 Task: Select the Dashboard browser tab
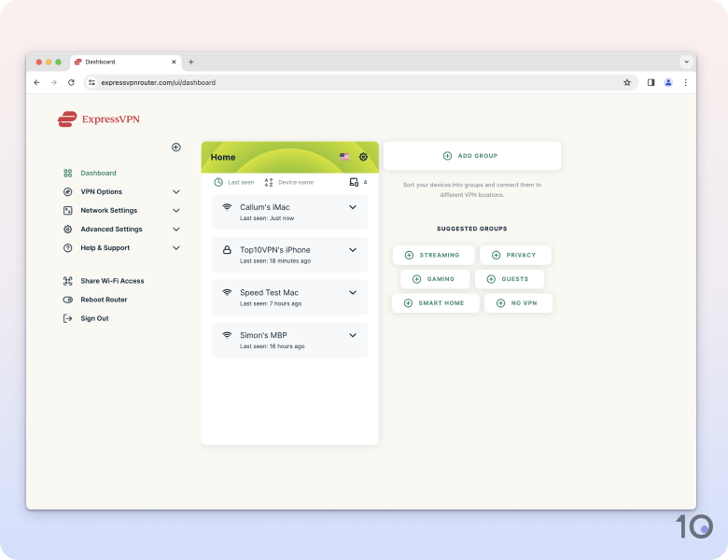coord(125,63)
